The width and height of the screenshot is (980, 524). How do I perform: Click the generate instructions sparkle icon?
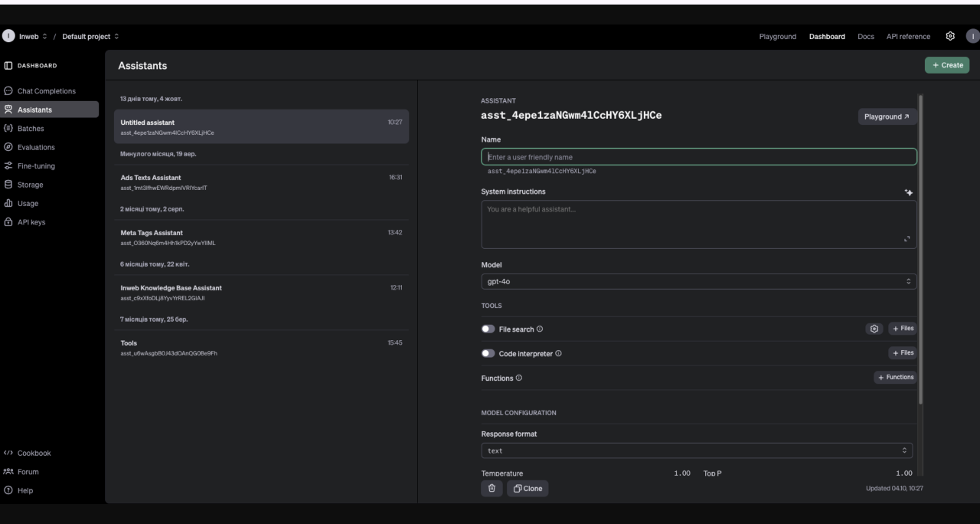pyautogui.click(x=909, y=192)
